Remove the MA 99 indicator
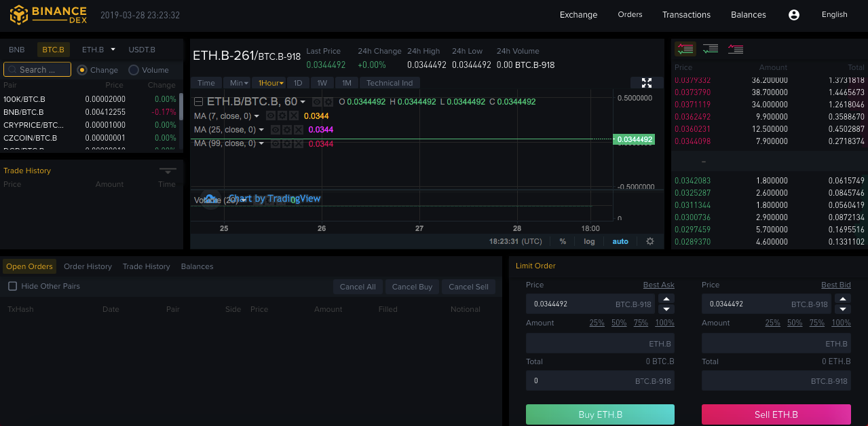Image resolution: width=868 pixels, height=426 pixels. (x=298, y=143)
